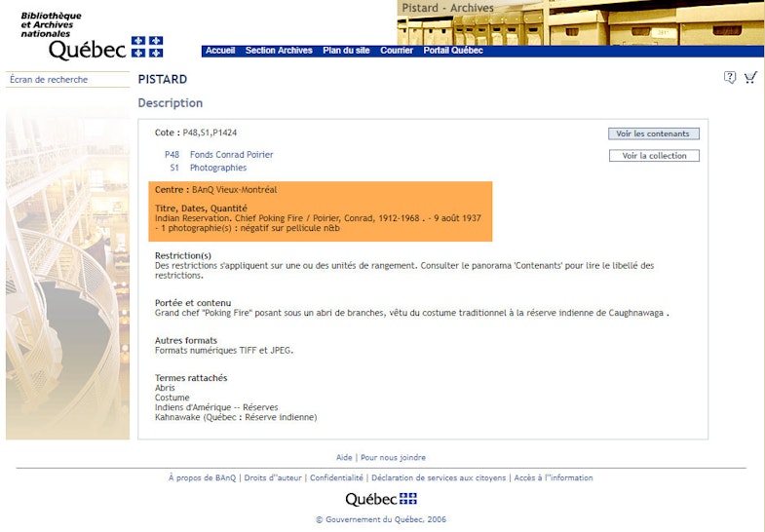This screenshot has height=532, width=765.
Task: Open the shopping cart icon
Action: (x=750, y=78)
